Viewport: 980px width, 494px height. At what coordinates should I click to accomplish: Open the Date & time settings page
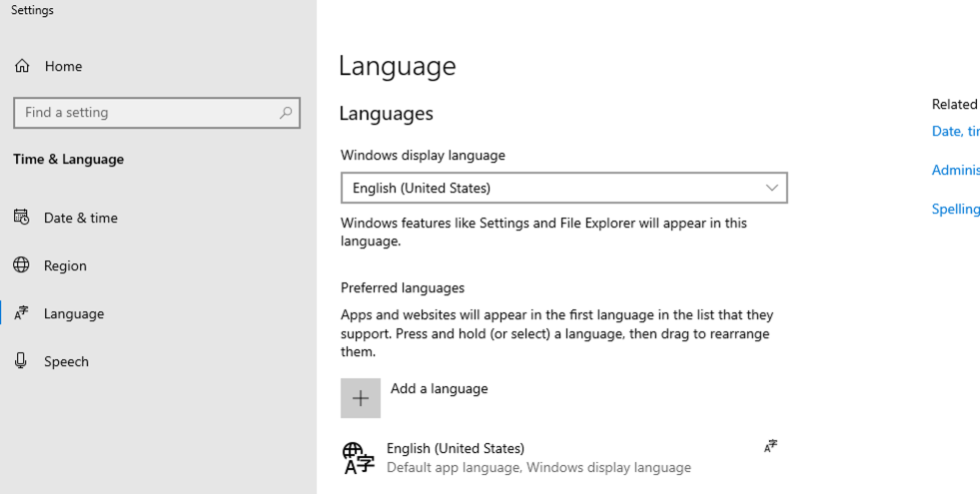[80, 218]
